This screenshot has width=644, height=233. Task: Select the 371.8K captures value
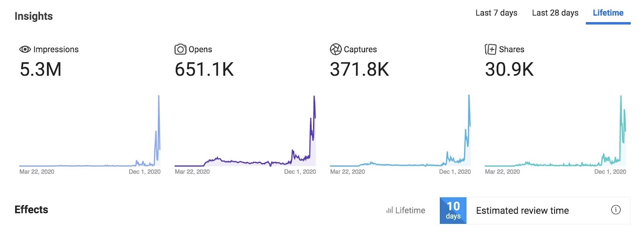coord(359,69)
